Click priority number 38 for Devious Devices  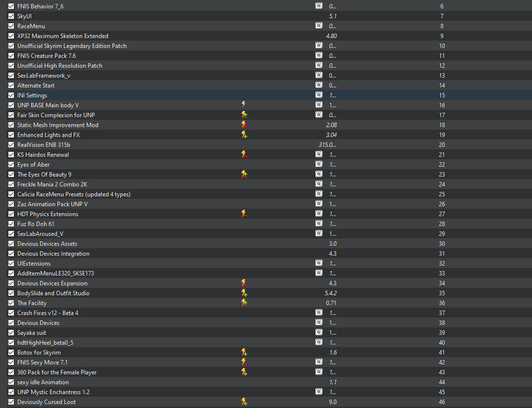[442, 322]
